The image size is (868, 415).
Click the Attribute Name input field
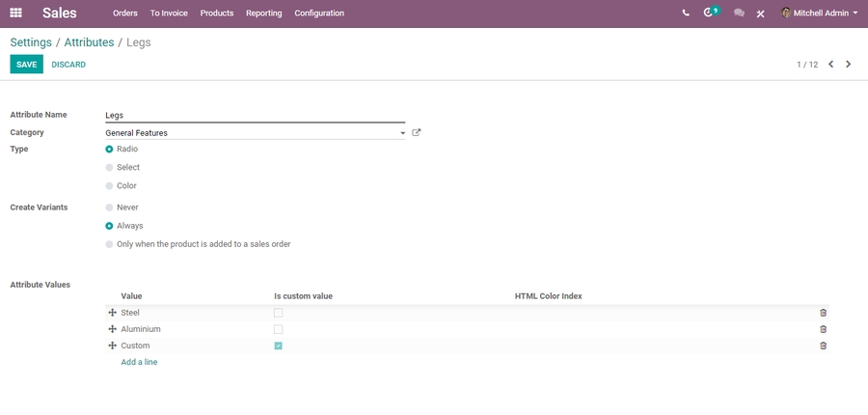[x=255, y=115]
